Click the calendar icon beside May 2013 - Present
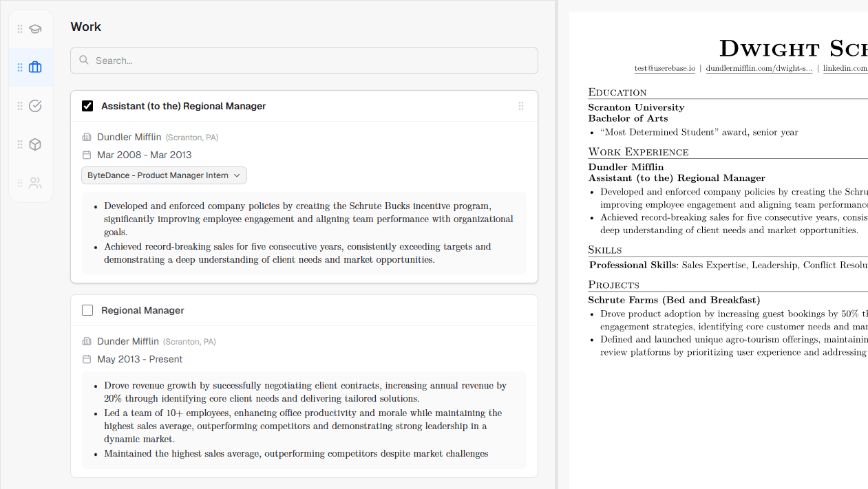The image size is (868, 489). (x=87, y=359)
